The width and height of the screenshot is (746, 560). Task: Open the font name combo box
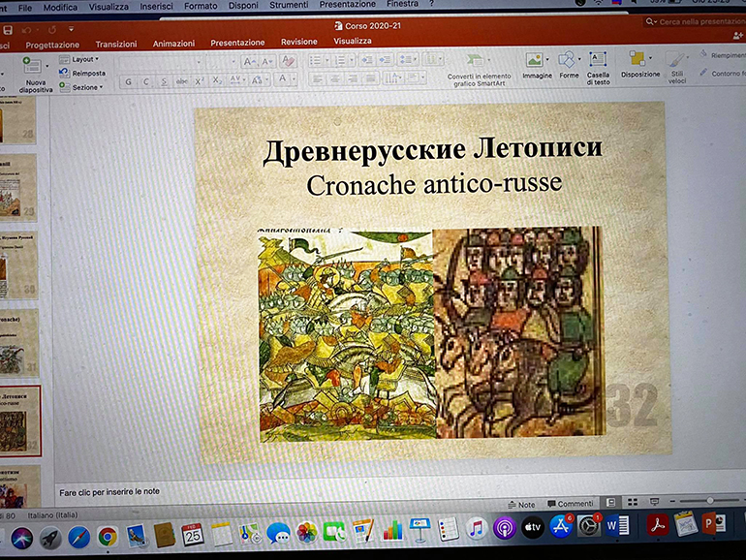coord(161,62)
